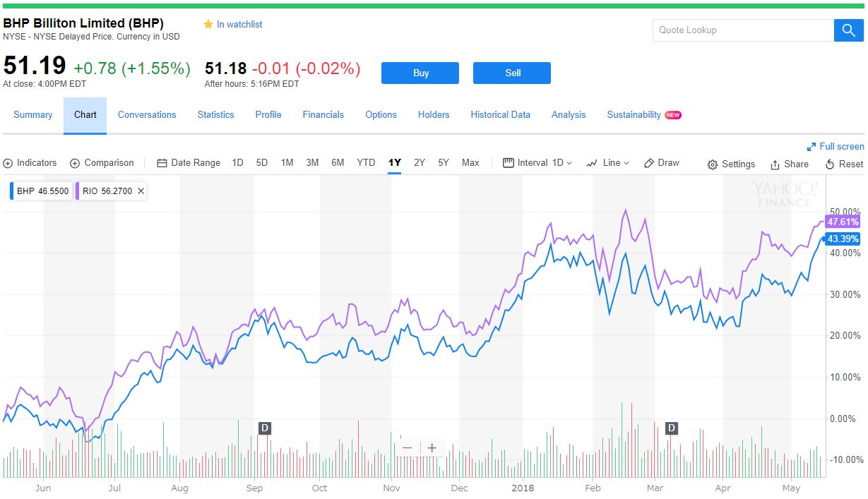Click the +0.78 (+1.55%) change value

click(132, 68)
